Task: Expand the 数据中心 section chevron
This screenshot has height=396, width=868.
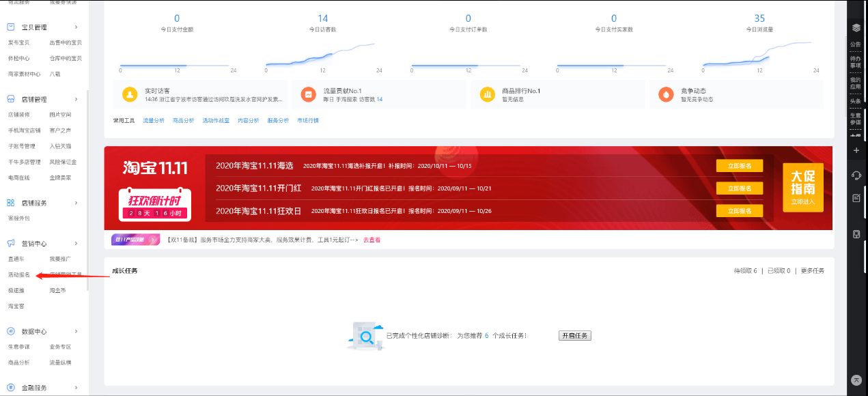Action: (76, 332)
